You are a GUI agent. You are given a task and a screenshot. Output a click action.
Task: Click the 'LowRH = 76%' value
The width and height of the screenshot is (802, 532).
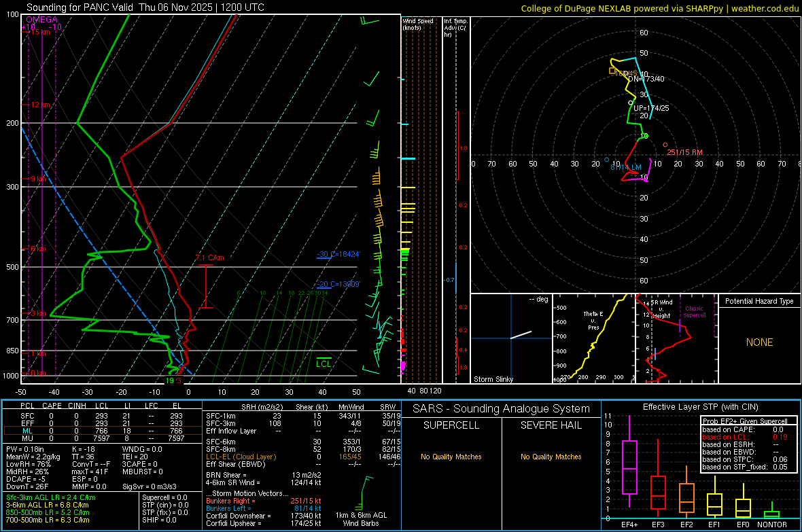(28, 464)
